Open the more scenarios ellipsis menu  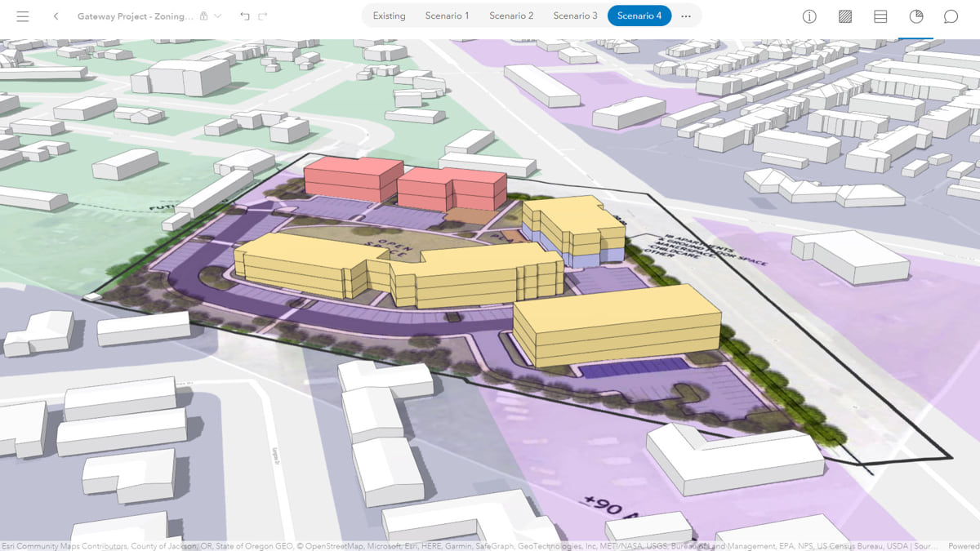pyautogui.click(x=686, y=16)
